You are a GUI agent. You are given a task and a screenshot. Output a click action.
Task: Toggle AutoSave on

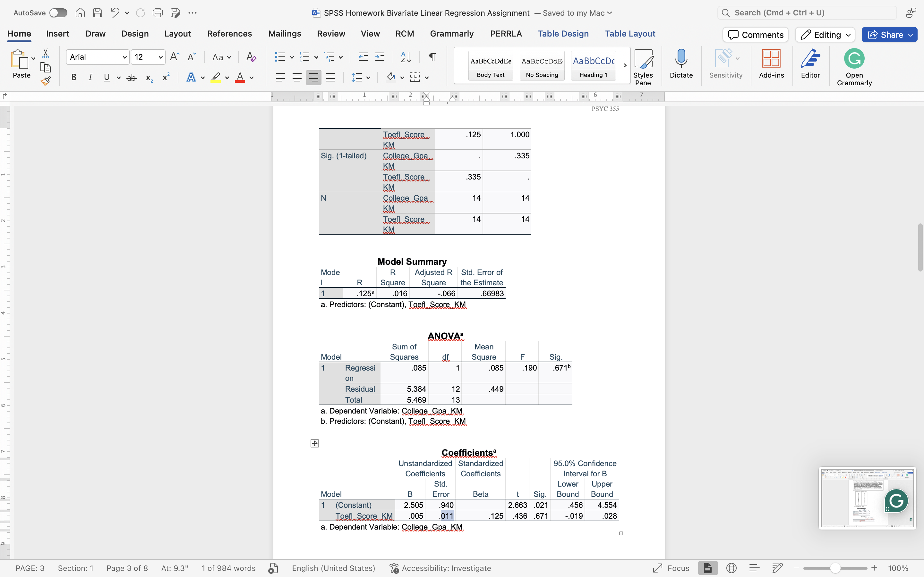(x=58, y=13)
